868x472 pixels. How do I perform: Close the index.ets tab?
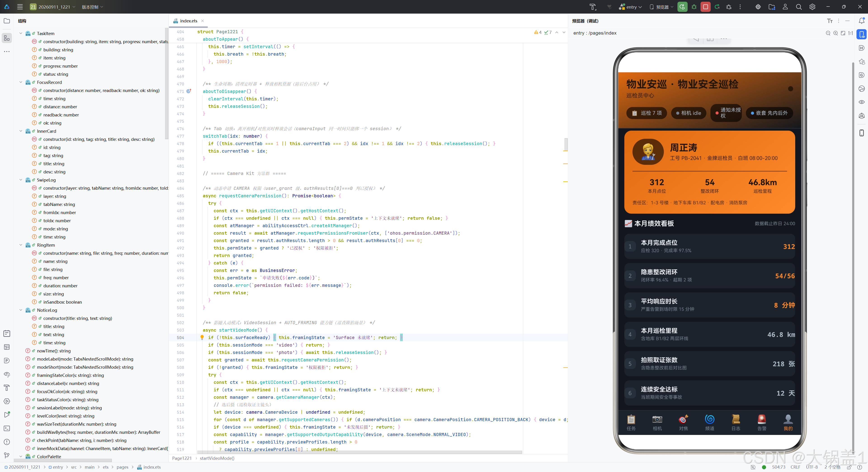click(203, 21)
